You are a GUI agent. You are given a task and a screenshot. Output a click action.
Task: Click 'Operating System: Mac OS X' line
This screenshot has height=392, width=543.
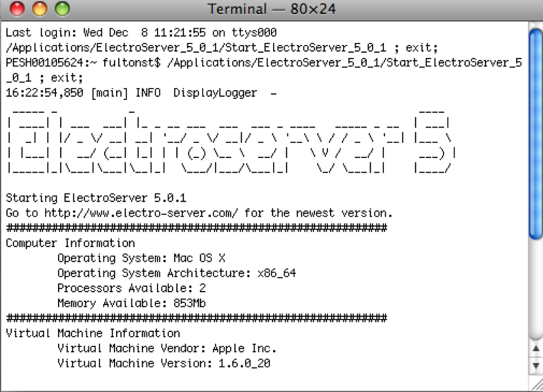pyautogui.click(x=141, y=258)
